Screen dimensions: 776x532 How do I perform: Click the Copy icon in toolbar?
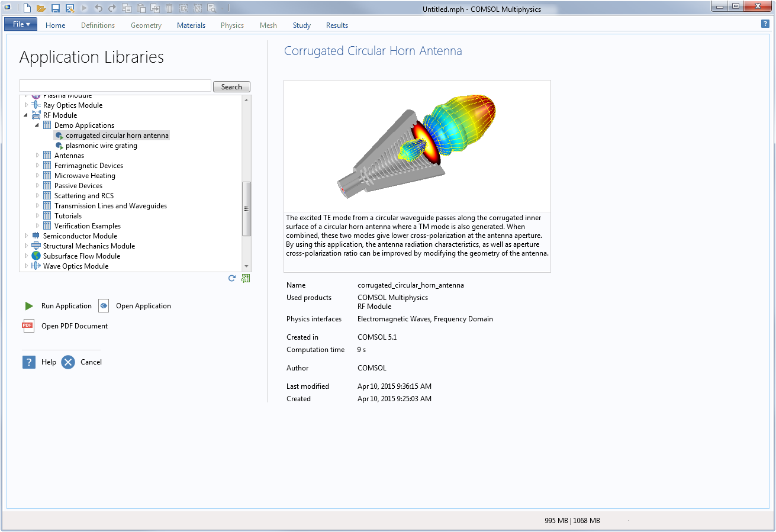click(127, 8)
